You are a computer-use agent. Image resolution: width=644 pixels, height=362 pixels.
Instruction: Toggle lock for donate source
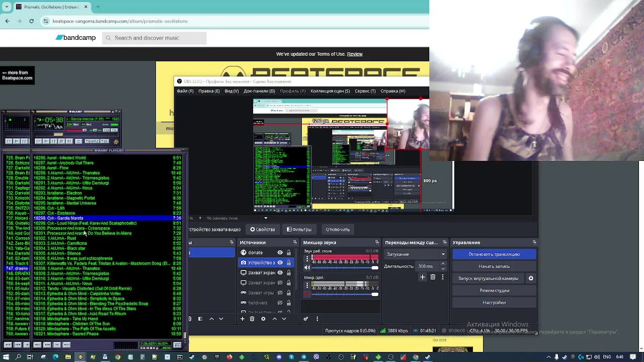click(x=289, y=252)
